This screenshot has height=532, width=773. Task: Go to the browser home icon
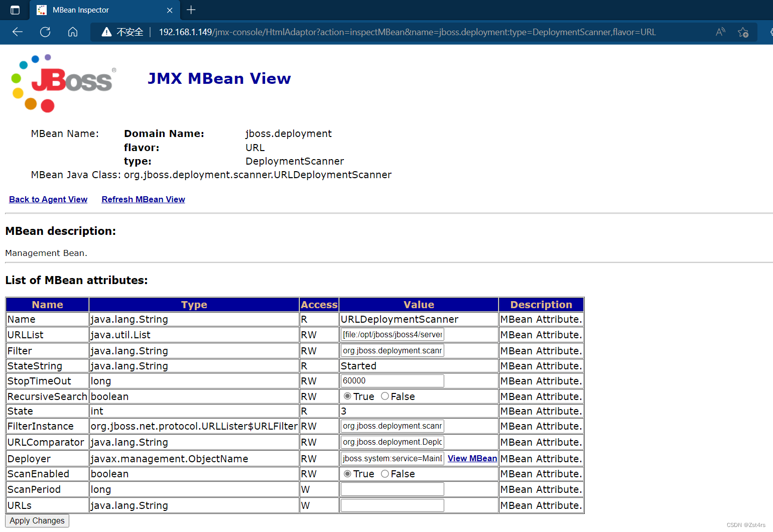pyautogui.click(x=73, y=32)
